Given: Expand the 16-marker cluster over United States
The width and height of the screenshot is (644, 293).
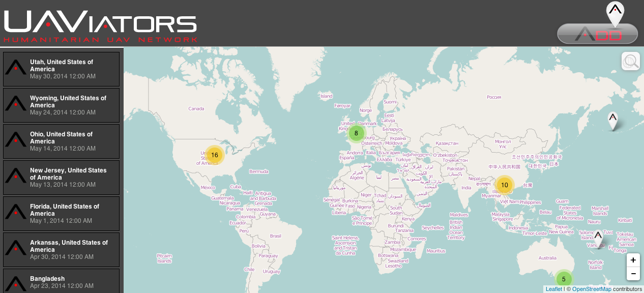Looking at the screenshot, I should 215,155.
